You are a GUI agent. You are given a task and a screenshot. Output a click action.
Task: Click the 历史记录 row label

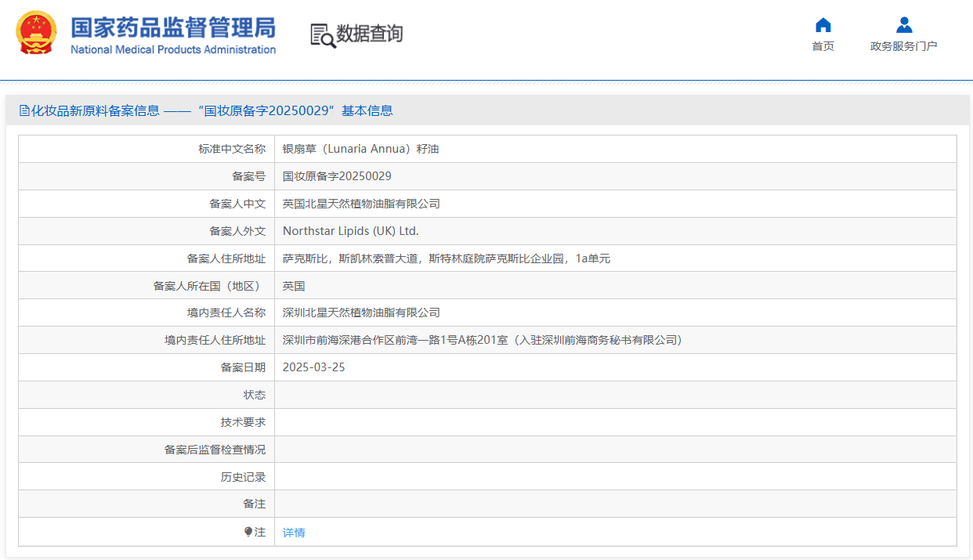[243, 477]
